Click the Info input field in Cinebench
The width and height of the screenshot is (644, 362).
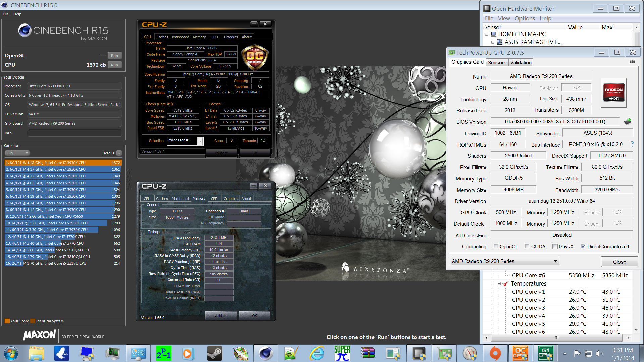point(75,133)
